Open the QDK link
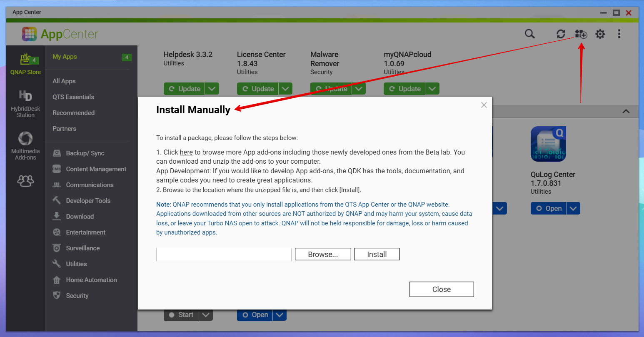Screen dimensions: 644x337 coord(354,171)
